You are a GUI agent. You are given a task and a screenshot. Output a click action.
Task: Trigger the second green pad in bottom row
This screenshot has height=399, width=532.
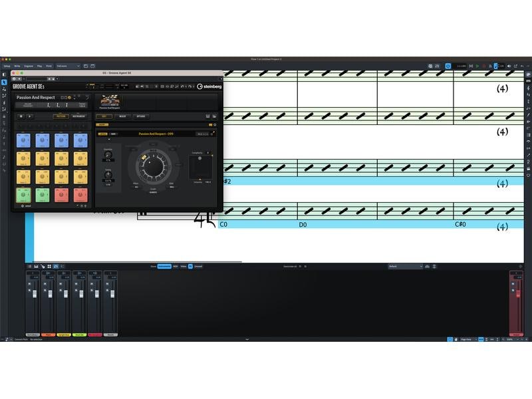point(43,195)
